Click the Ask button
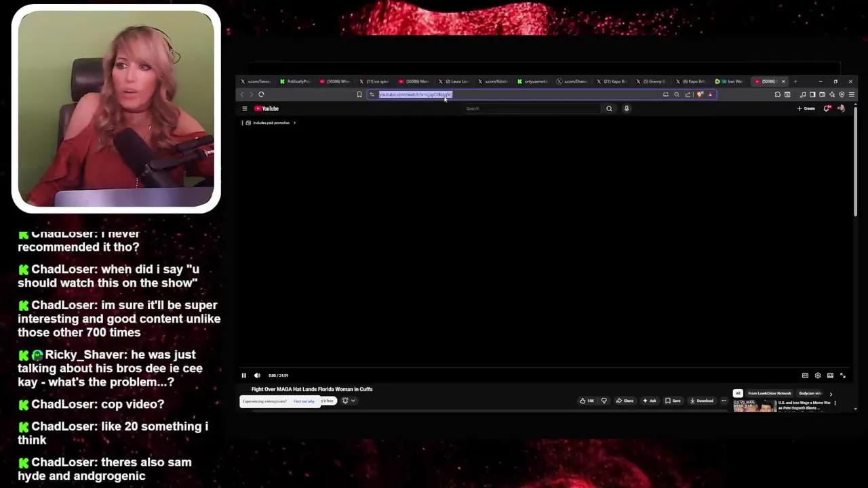Screen dimensions: 868x488 650,401
